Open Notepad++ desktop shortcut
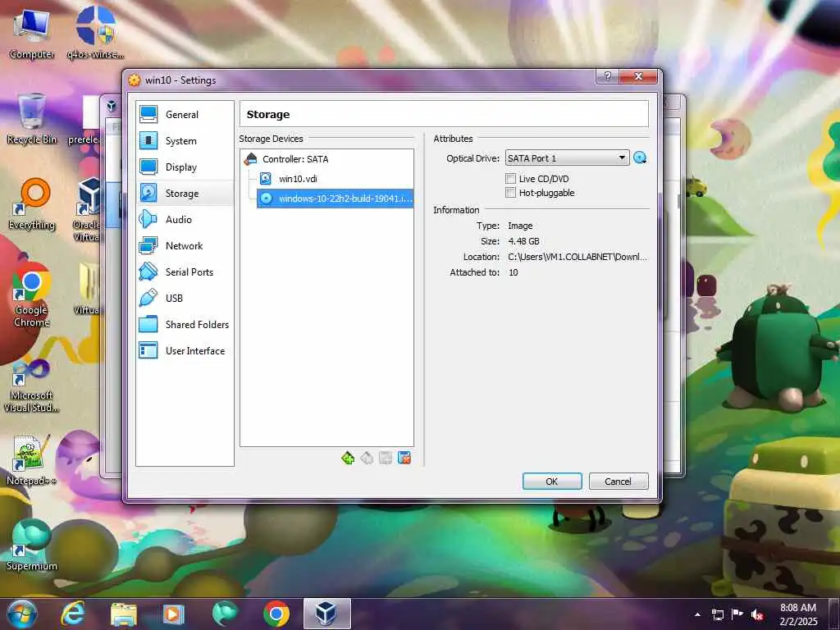Image resolution: width=840 pixels, height=630 pixels. click(x=32, y=459)
